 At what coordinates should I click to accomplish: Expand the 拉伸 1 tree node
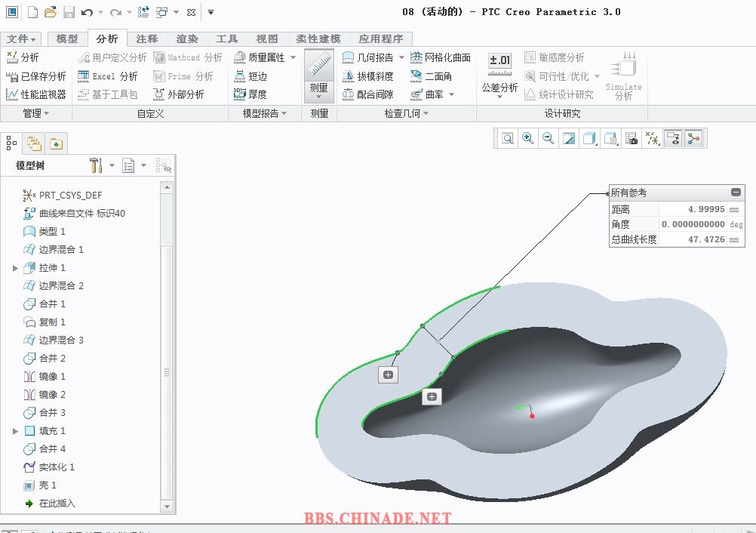(x=15, y=268)
